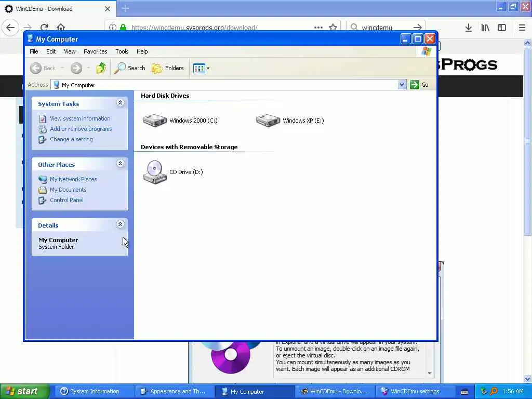Open the Firefox hamburger menu
The width and height of the screenshot is (532, 399).
point(522,28)
